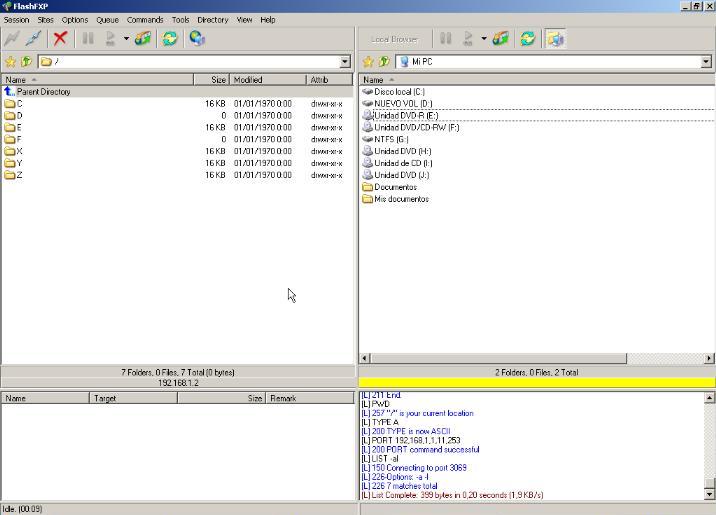Click the pause icon in left toolbar
This screenshot has height=515, width=716.
(88, 38)
